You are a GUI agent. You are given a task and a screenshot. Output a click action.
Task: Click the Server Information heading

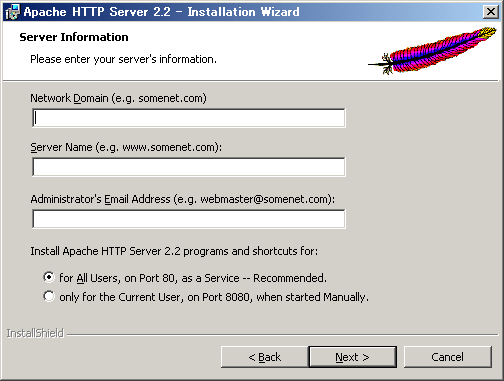pos(74,37)
